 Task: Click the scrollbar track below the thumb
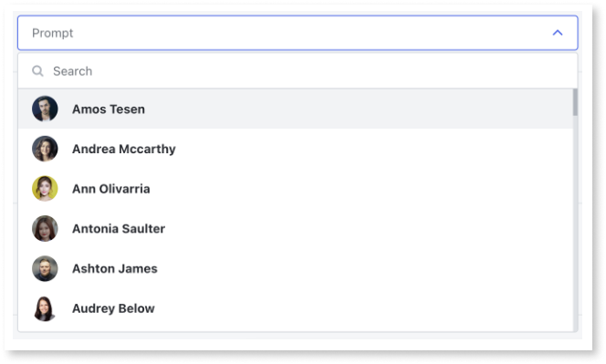[575, 224]
